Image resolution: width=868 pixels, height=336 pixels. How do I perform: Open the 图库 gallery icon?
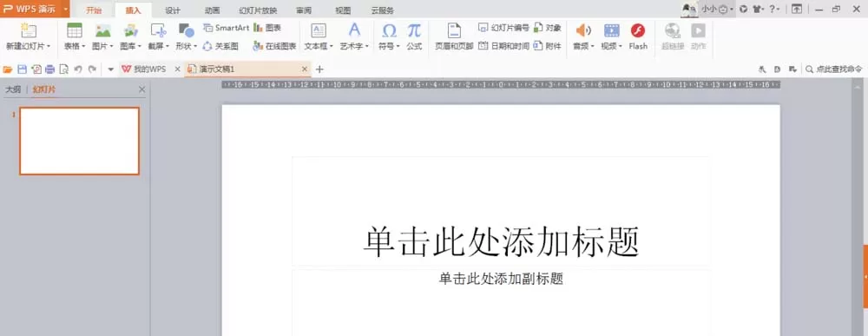(131, 30)
